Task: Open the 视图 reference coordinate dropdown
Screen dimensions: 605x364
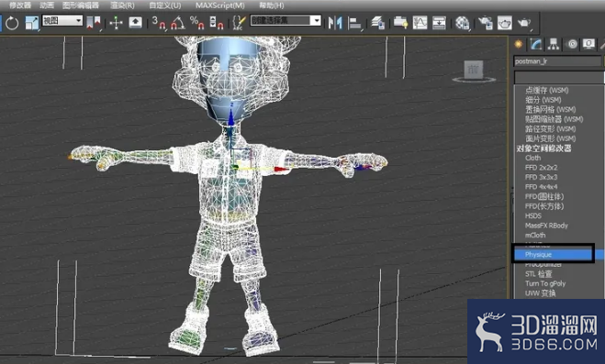Action: (62, 20)
